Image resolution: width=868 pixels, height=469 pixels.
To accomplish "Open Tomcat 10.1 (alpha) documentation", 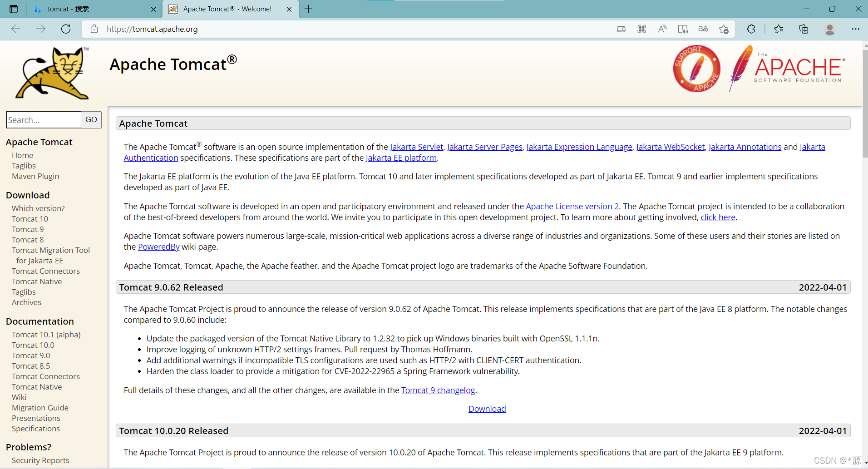I will coord(46,335).
